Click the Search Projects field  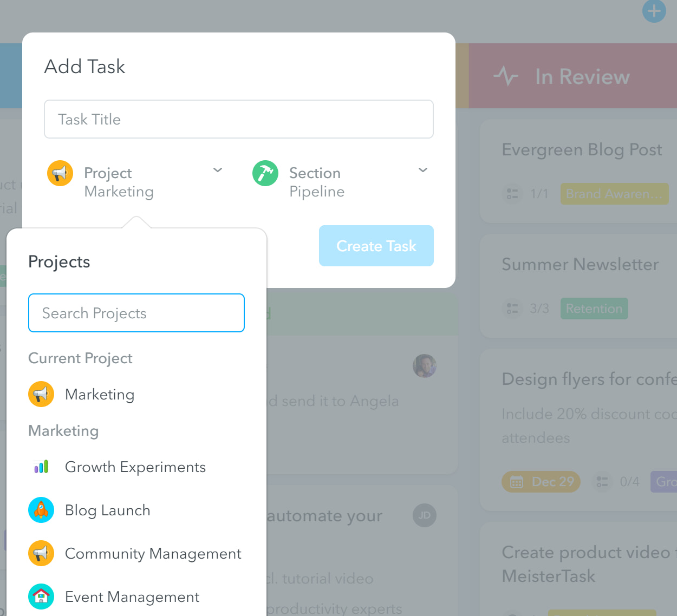pos(136,313)
